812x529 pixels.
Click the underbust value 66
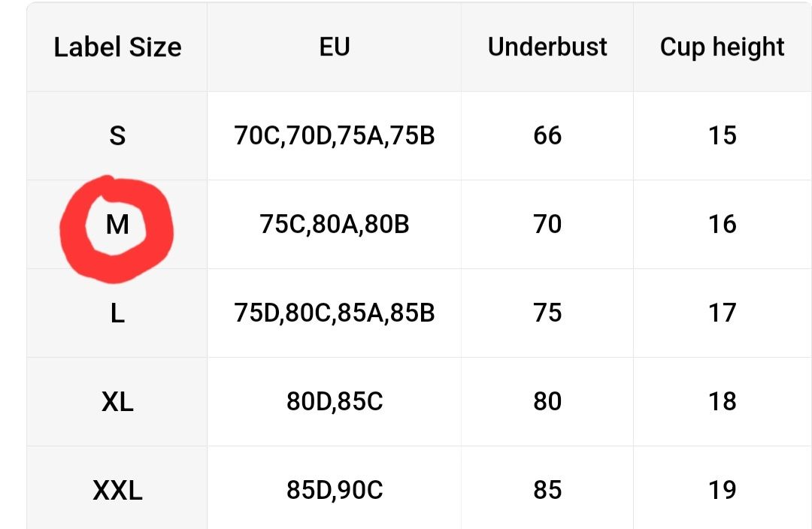pos(547,135)
